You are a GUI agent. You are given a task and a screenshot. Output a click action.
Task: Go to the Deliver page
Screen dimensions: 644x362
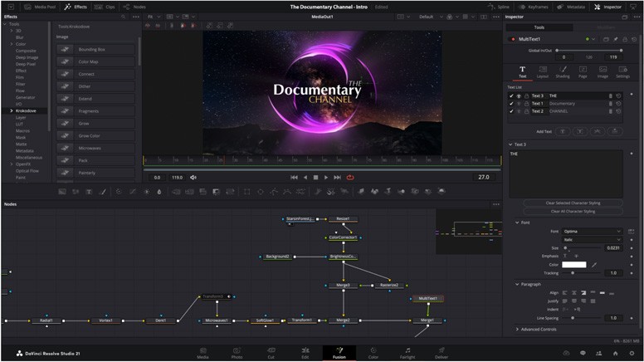[442, 353]
